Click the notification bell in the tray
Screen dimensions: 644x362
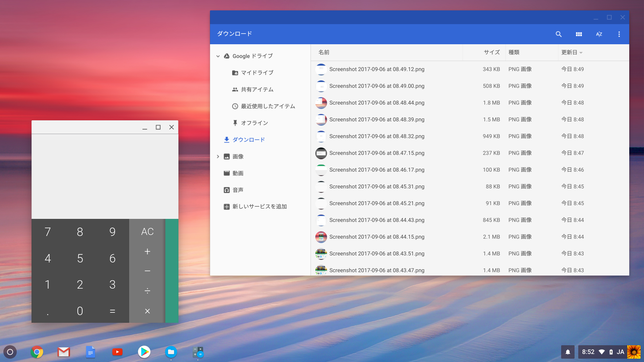(568, 352)
